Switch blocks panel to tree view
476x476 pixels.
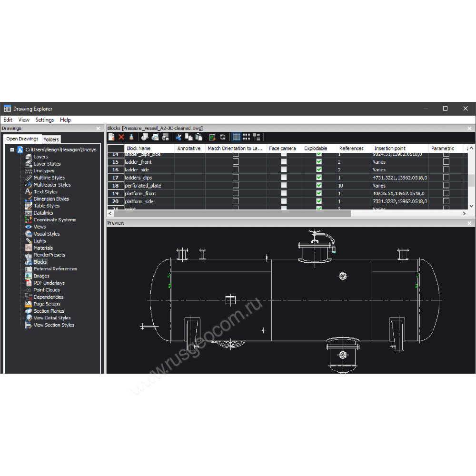pos(257,137)
